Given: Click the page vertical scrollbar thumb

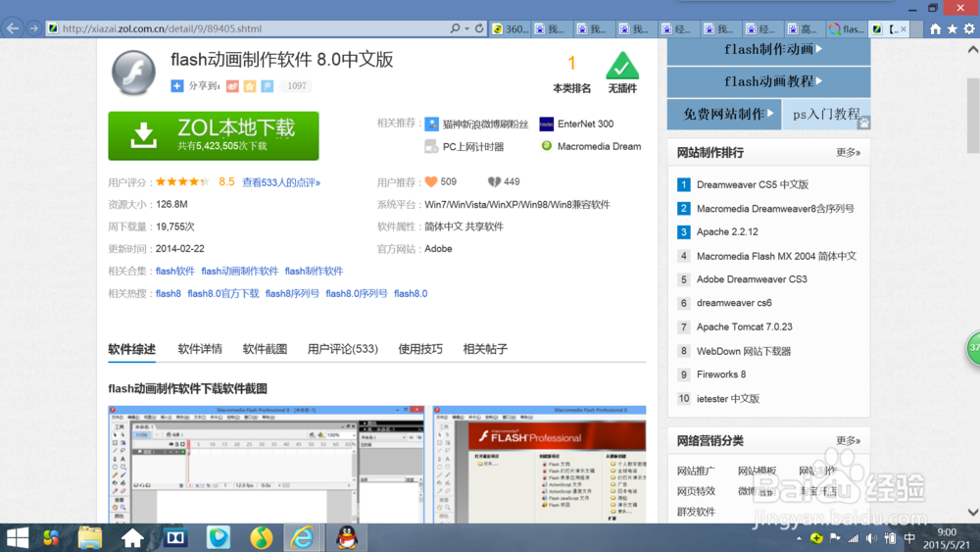Looking at the screenshot, I should pyautogui.click(x=973, y=116).
